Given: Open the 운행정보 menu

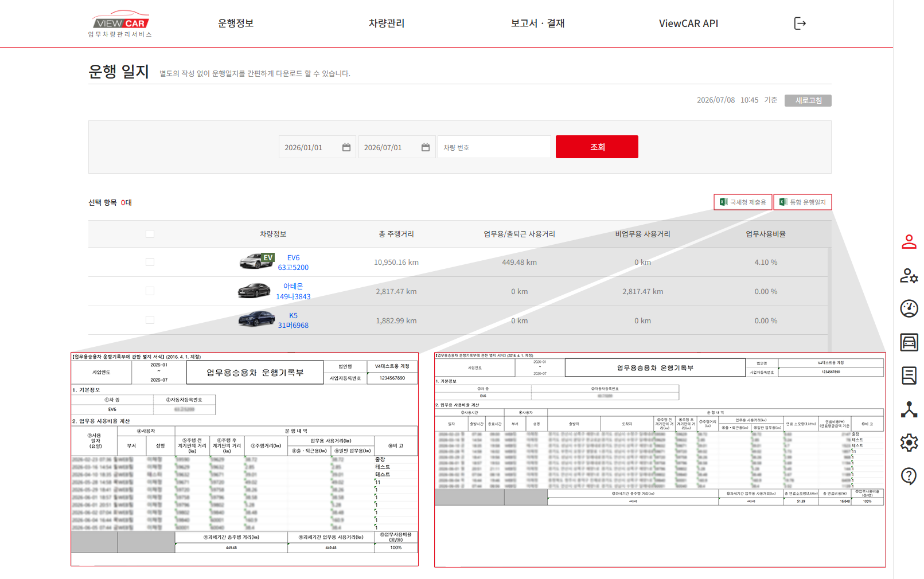Looking at the screenshot, I should [236, 24].
